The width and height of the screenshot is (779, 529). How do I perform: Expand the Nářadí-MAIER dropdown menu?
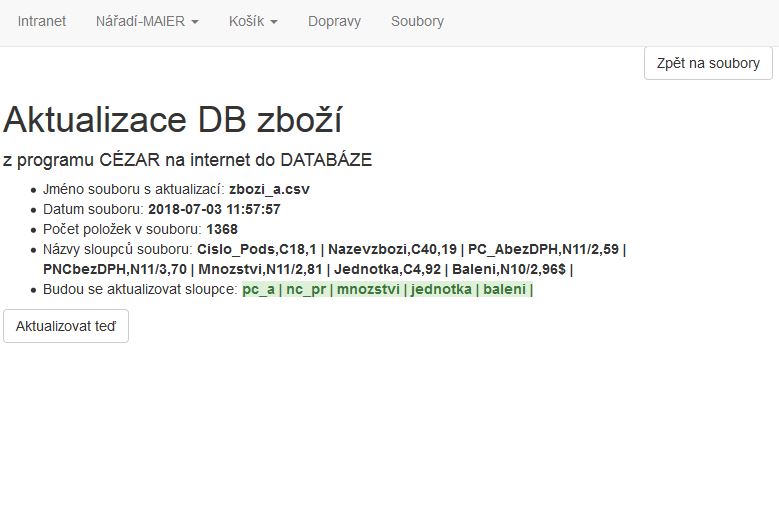[x=147, y=21]
